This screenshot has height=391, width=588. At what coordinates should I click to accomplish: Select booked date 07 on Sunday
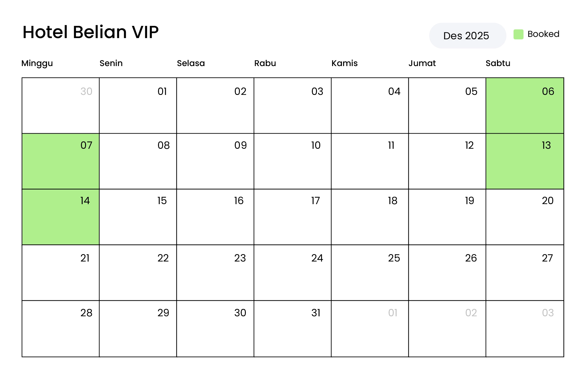60,161
